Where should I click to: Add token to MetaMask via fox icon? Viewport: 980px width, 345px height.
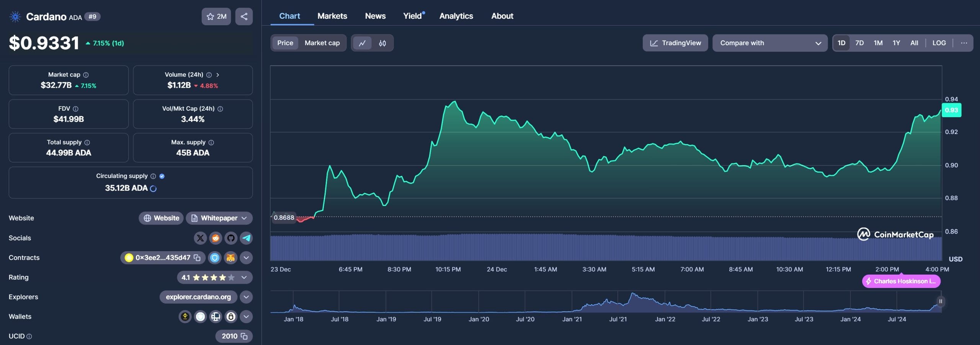pos(230,258)
